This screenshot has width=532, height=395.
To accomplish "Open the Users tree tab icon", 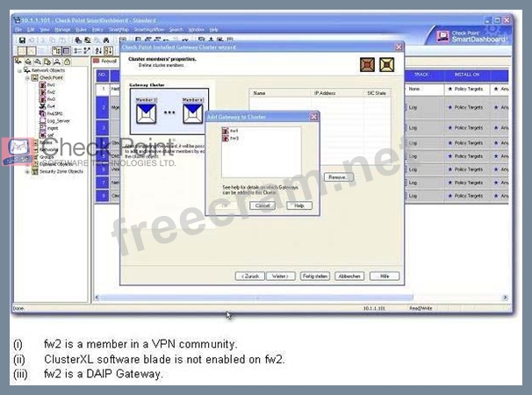I will coord(57,61).
